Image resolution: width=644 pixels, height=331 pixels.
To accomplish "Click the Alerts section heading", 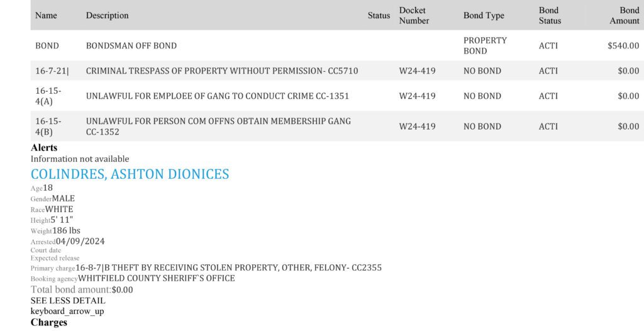I will click(44, 148).
